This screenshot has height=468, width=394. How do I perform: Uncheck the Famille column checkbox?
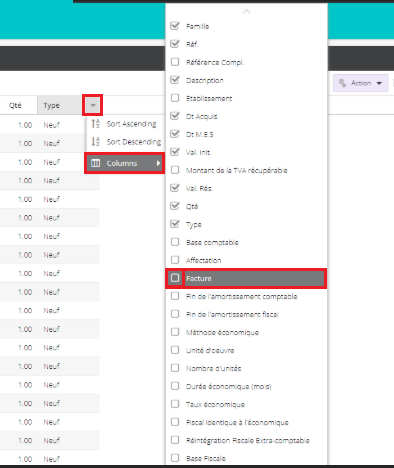pos(175,26)
